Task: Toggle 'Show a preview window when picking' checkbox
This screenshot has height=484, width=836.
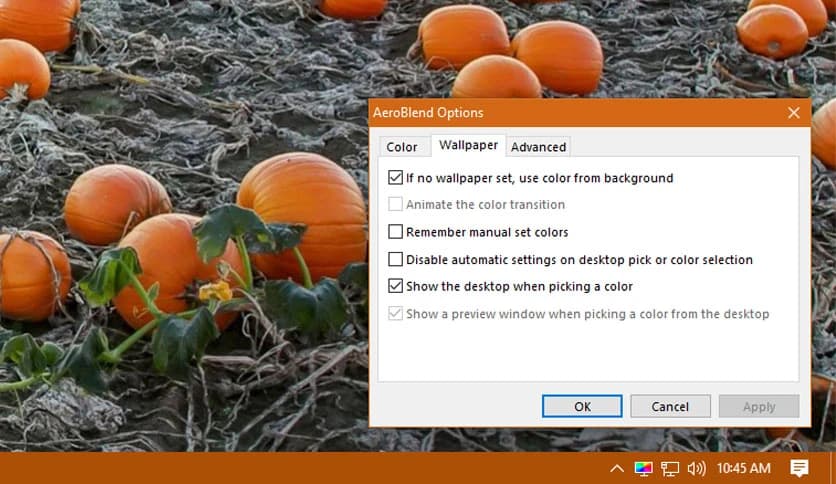Action: point(395,313)
